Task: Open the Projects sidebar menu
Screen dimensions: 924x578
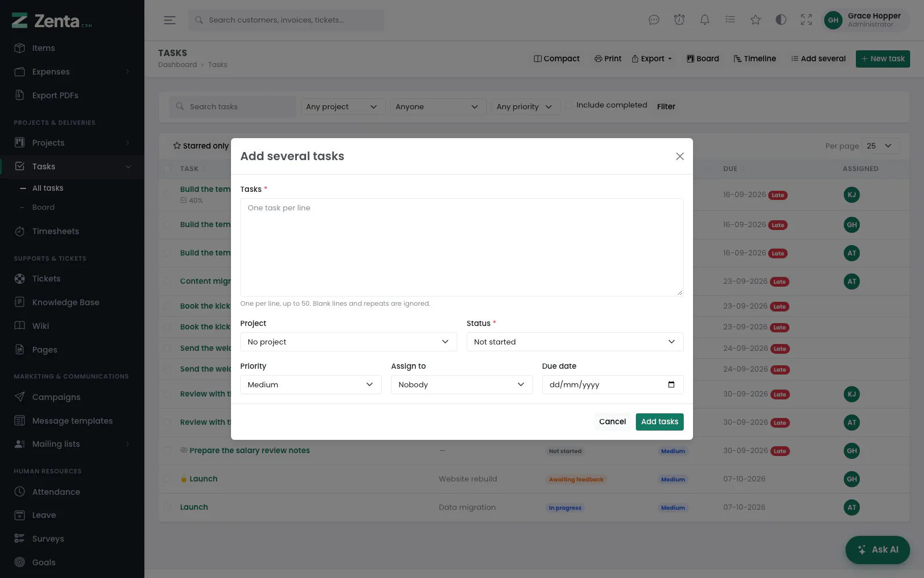Action: [x=72, y=143]
